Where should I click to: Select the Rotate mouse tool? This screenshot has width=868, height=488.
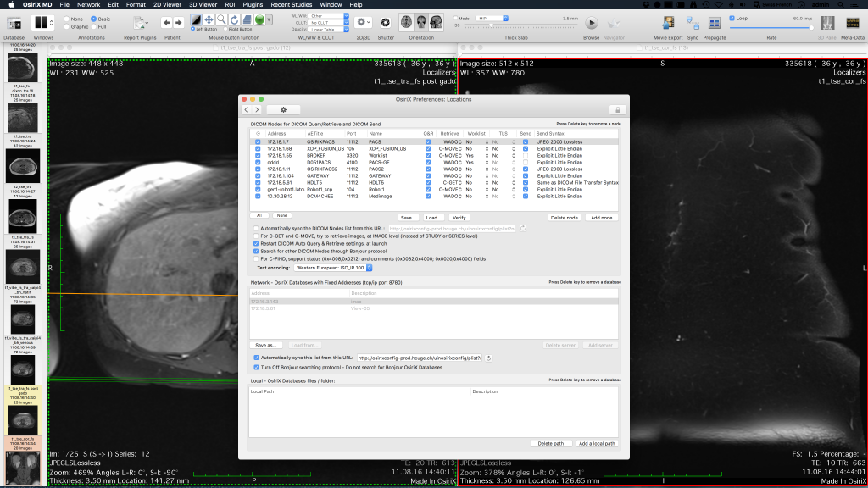(234, 20)
